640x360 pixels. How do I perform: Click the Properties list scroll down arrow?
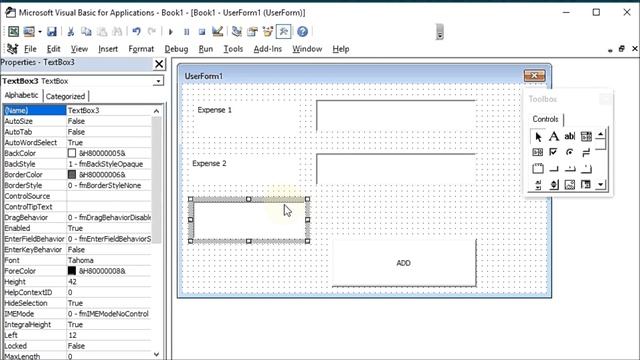click(x=157, y=354)
